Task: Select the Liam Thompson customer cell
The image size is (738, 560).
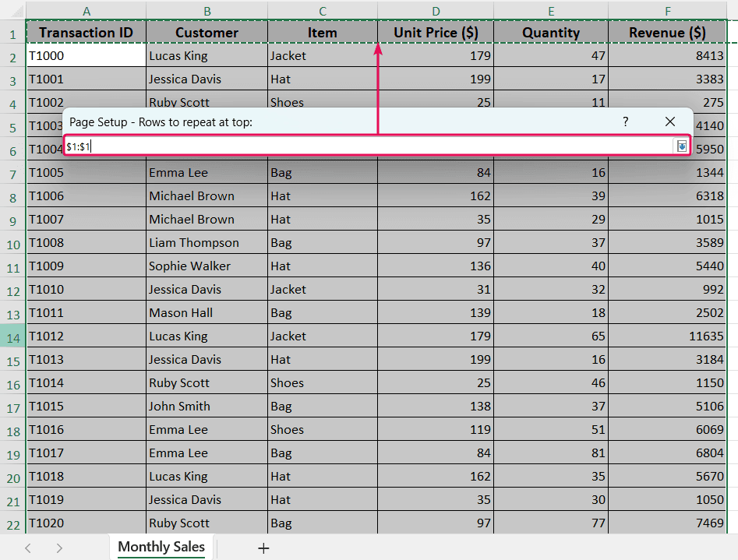Action: pos(207,242)
